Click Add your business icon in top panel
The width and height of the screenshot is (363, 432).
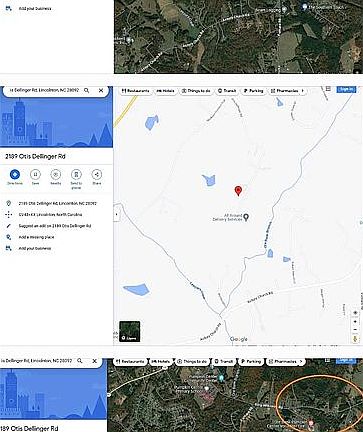[9, 8]
